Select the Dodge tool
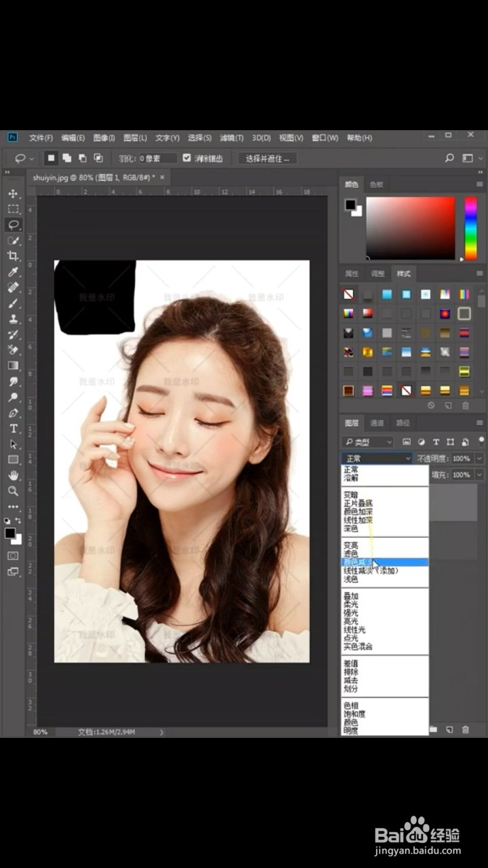Viewport: 488px width, 868px height. pyautogui.click(x=13, y=397)
